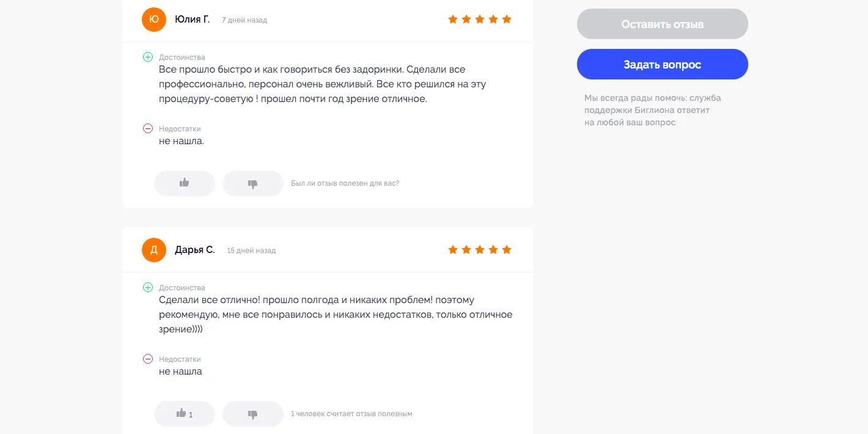Click the red minus icon in Юлия's review
Viewport: 868px width, 434px height.
coord(148,128)
